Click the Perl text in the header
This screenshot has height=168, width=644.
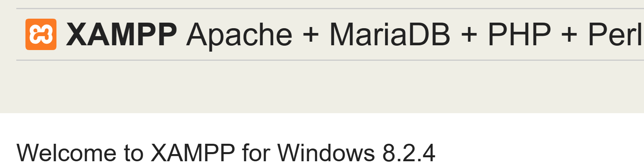point(615,35)
